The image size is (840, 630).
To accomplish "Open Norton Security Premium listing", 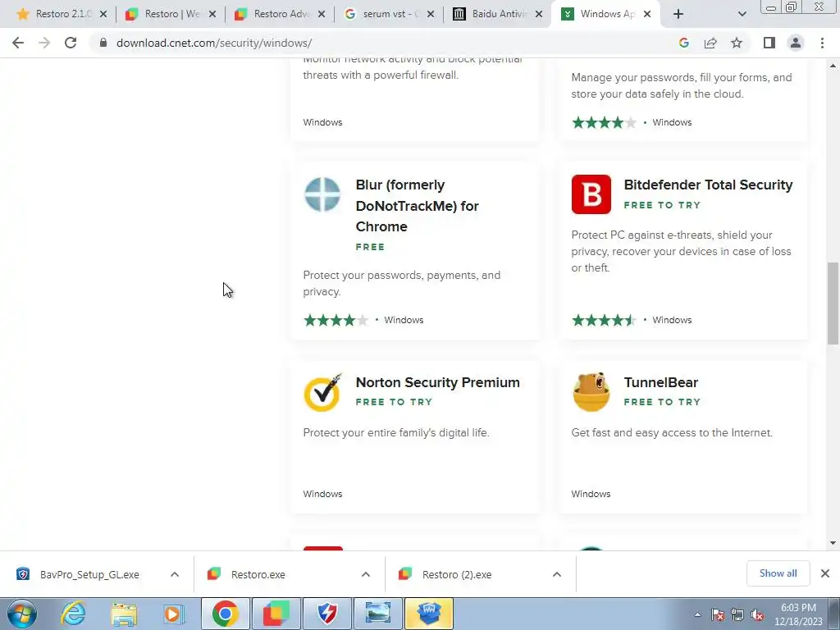I will click(438, 382).
